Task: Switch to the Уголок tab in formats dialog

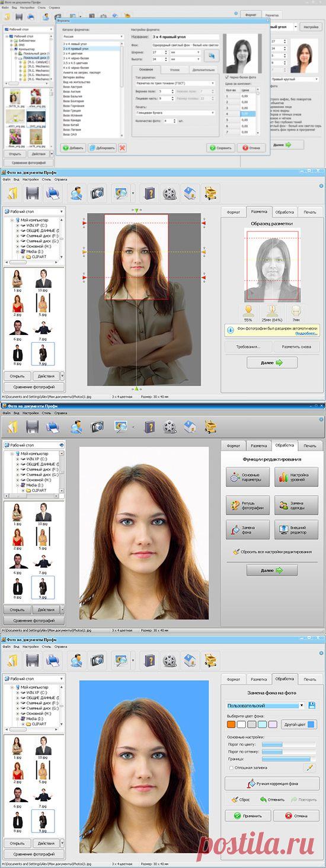Action: pos(175,69)
